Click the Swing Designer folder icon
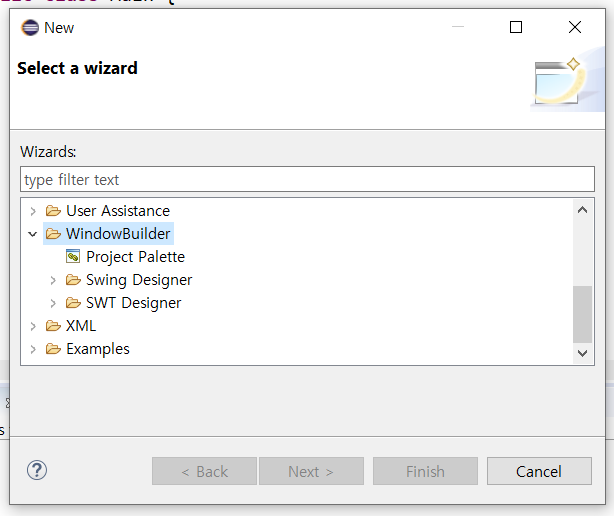Viewport: 614px width, 516px height. [73, 280]
